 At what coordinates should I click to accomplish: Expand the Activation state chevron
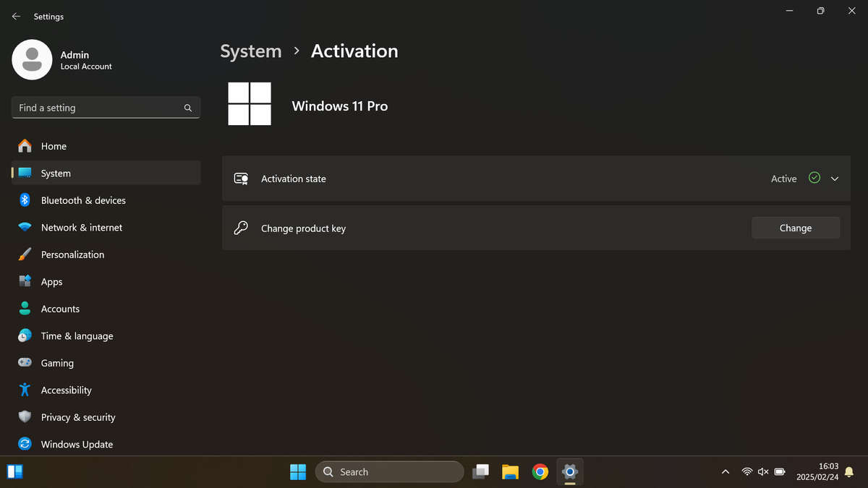coord(835,179)
